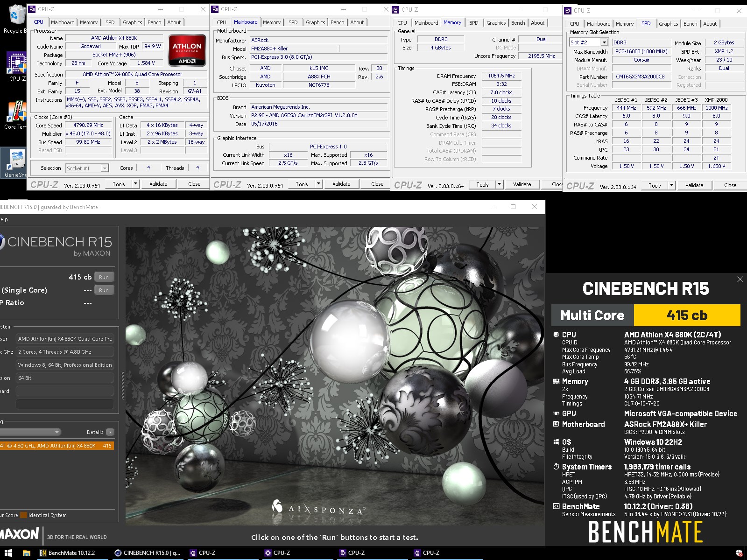Switch to the SPD tab in Memory window
The image size is (747, 560).
474,23
